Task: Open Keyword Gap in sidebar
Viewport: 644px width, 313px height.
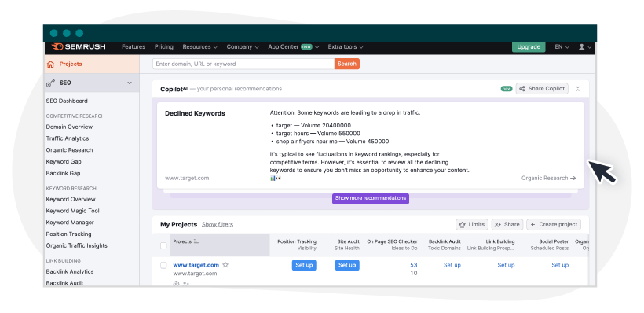Action: (x=64, y=162)
